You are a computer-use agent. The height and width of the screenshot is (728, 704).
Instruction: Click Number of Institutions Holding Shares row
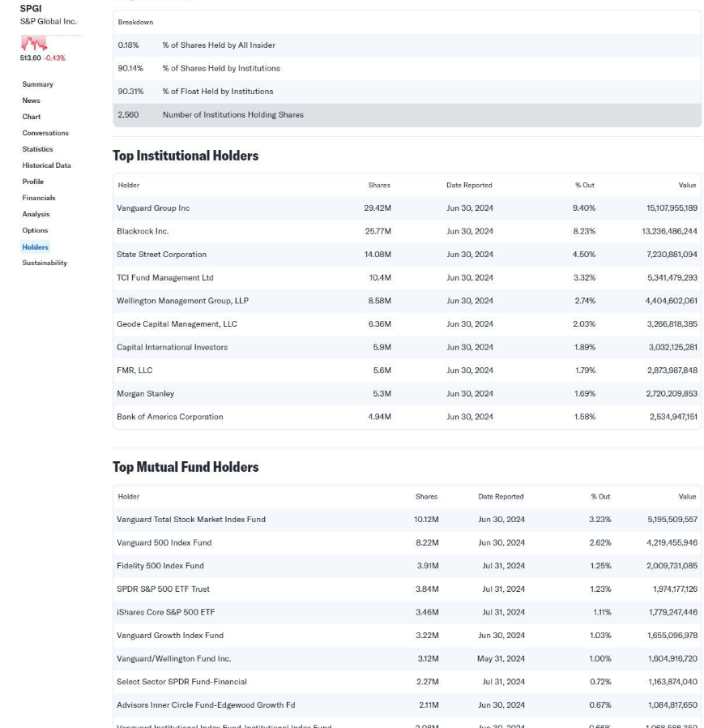(x=233, y=115)
